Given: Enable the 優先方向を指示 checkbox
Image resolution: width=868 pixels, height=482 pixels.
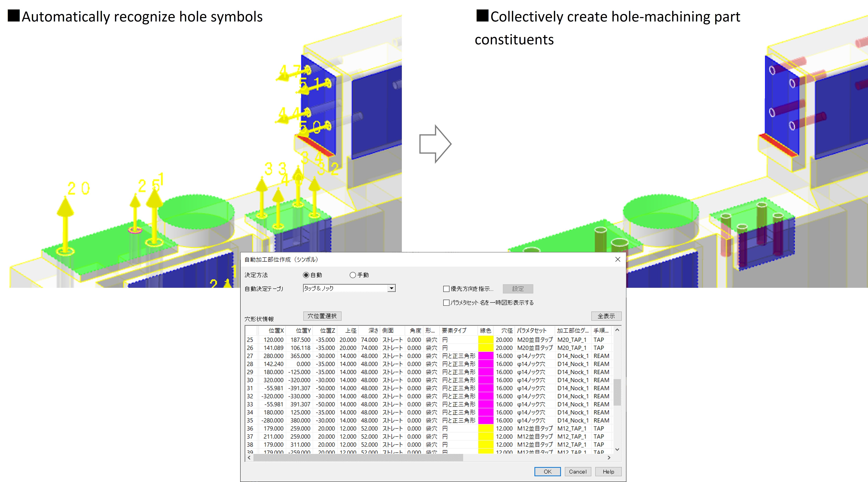Looking at the screenshot, I should [447, 289].
